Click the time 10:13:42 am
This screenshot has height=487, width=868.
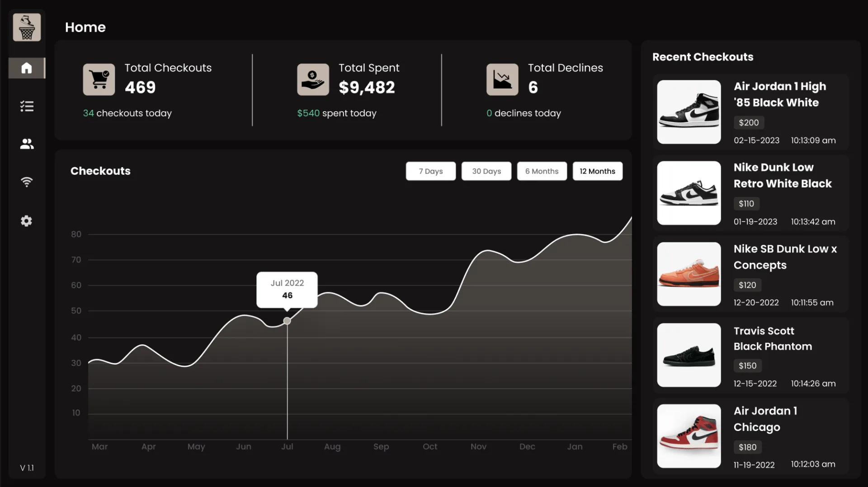click(813, 222)
